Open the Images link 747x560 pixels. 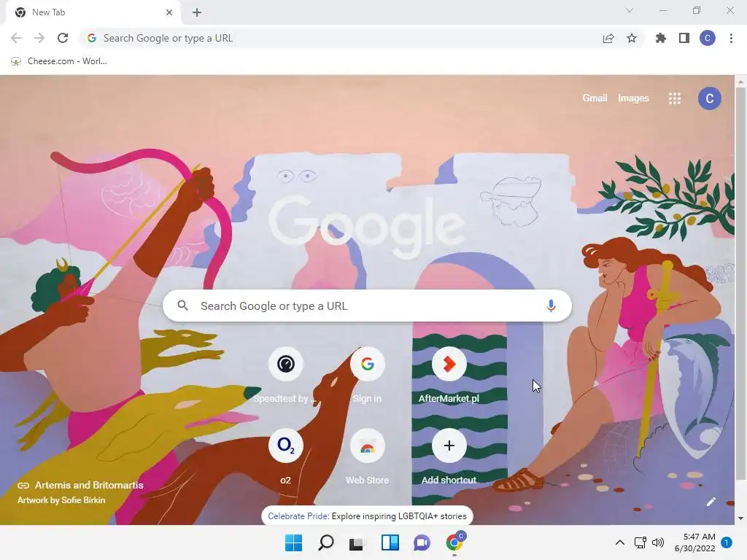(633, 98)
